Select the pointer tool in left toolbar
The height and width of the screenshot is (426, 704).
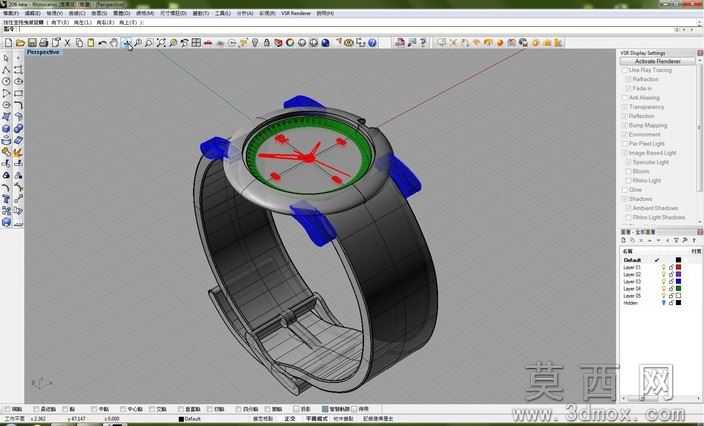click(x=6, y=58)
